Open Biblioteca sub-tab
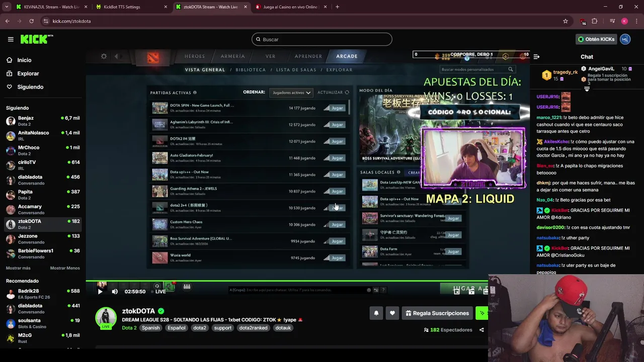644x362 pixels. tap(251, 70)
